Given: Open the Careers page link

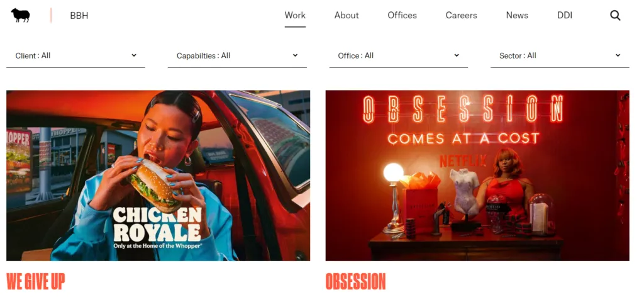Looking at the screenshot, I should (x=461, y=16).
